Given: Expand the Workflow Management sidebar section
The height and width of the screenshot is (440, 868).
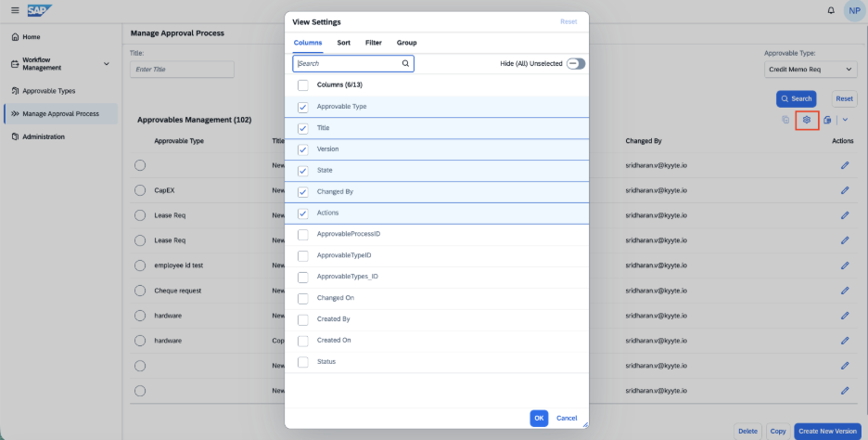Looking at the screenshot, I should 107,64.
